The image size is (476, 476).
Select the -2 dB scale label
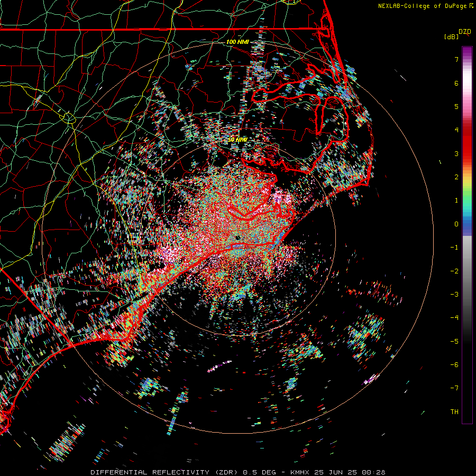click(x=454, y=271)
